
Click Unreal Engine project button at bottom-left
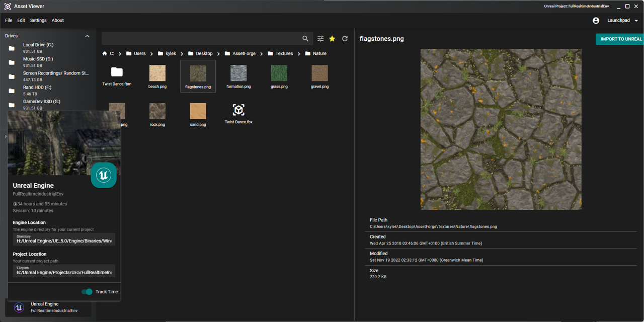[48, 307]
